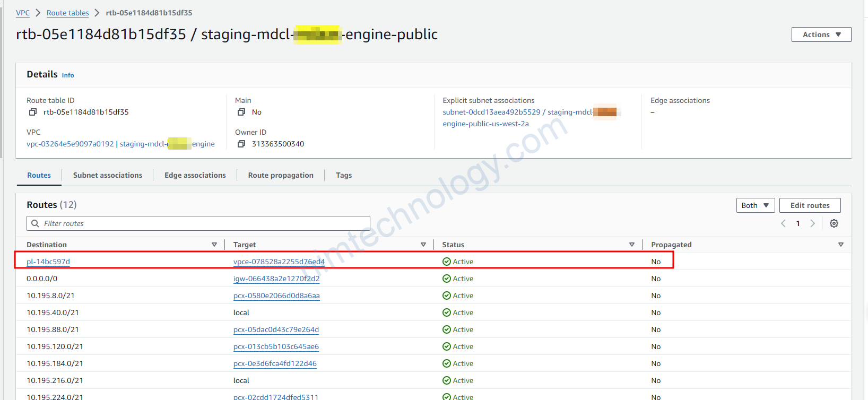This screenshot has width=868, height=400.
Task: Copy the Owner ID number
Action: point(241,144)
